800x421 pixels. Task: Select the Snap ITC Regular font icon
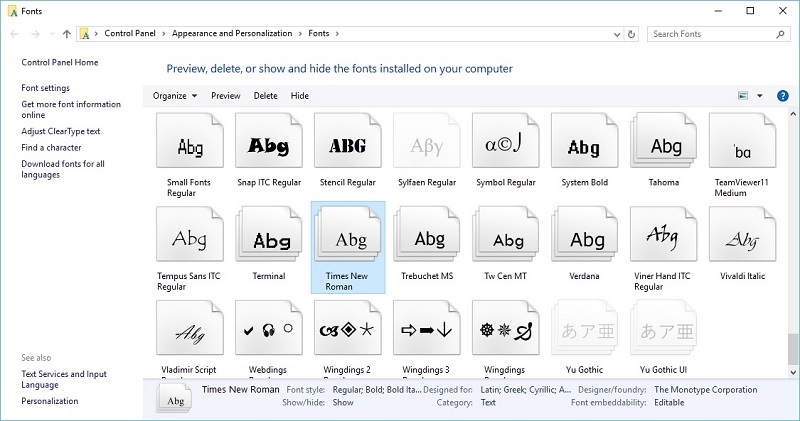click(x=268, y=146)
